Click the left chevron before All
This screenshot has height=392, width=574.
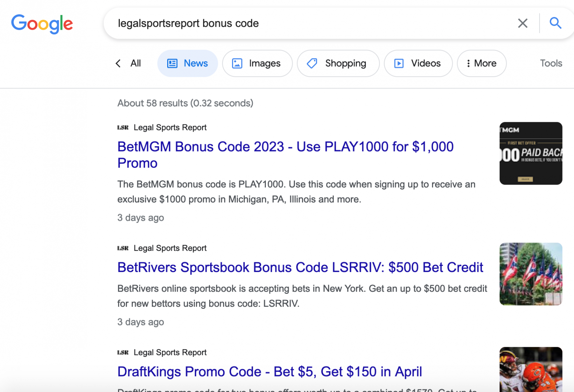click(x=118, y=63)
